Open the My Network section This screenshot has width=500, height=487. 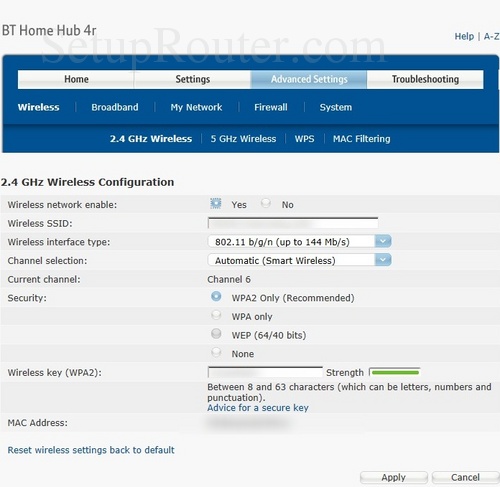(196, 107)
